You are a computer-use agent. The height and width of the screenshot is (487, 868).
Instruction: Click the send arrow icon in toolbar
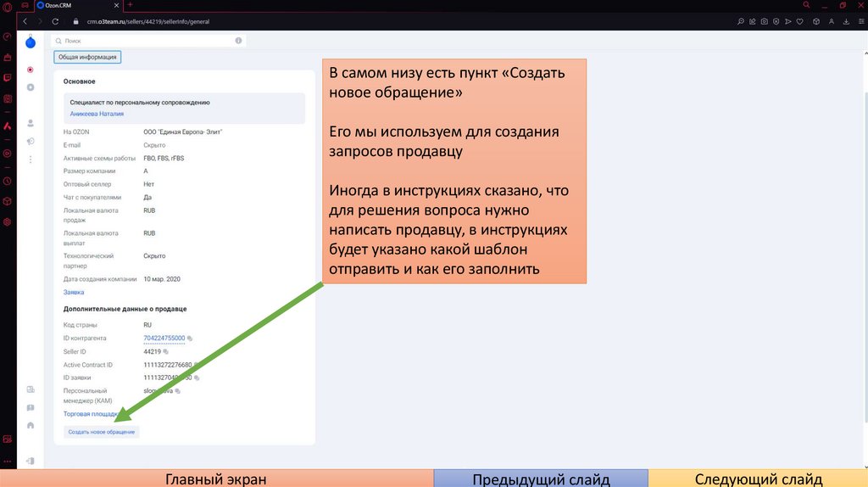pos(788,21)
